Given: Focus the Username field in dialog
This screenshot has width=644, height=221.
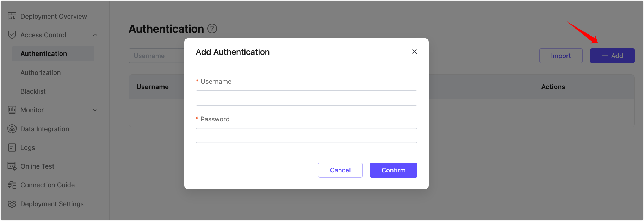Looking at the screenshot, I should (306, 98).
